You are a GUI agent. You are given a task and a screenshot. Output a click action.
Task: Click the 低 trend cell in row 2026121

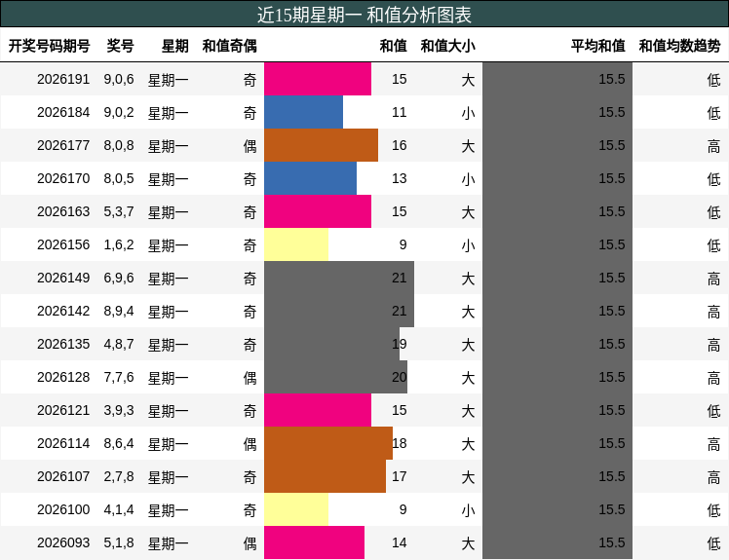coord(713,411)
